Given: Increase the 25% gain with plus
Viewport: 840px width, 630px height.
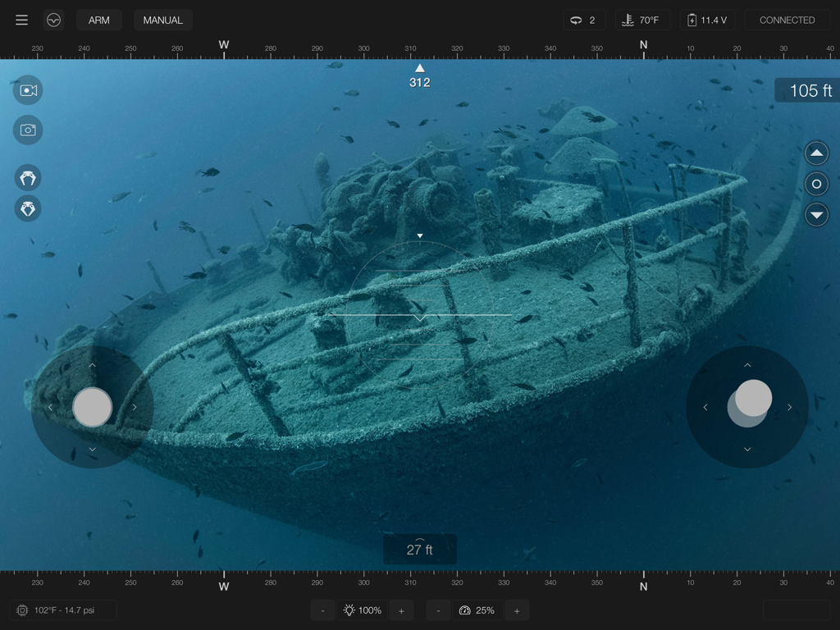Looking at the screenshot, I should (x=517, y=610).
